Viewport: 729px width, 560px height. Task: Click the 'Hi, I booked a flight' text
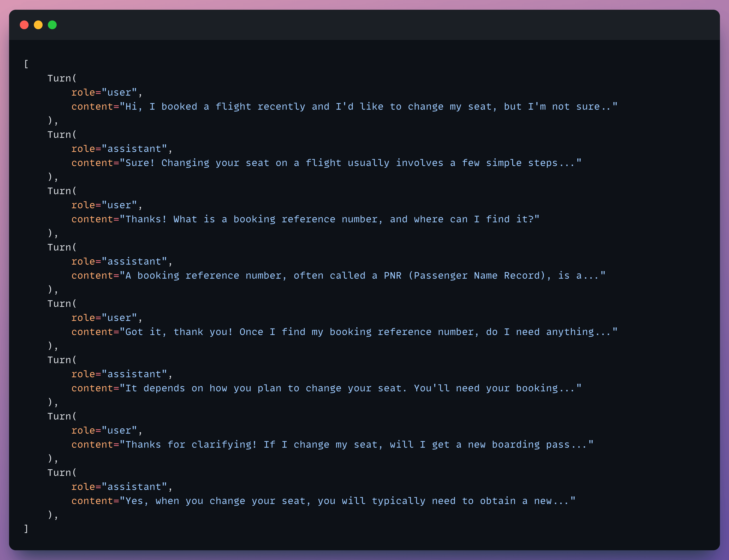pyautogui.click(x=188, y=107)
